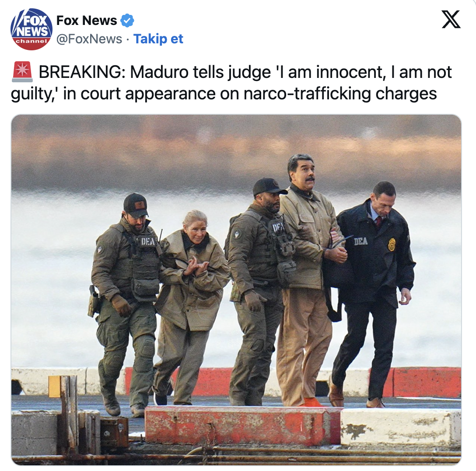Click the DEA patch on left agent's vest
Image resolution: width=476 pixels, height=471 pixels.
coord(147,242)
